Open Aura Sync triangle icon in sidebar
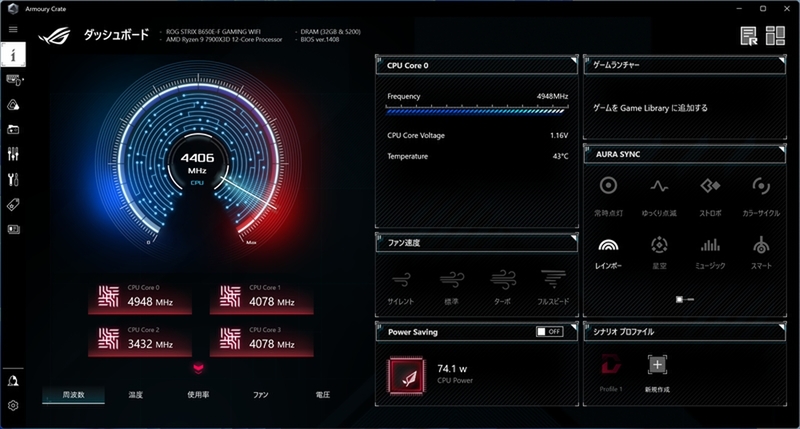Image resolution: width=800 pixels, height=429 pixels. click(x=13, y=105)
